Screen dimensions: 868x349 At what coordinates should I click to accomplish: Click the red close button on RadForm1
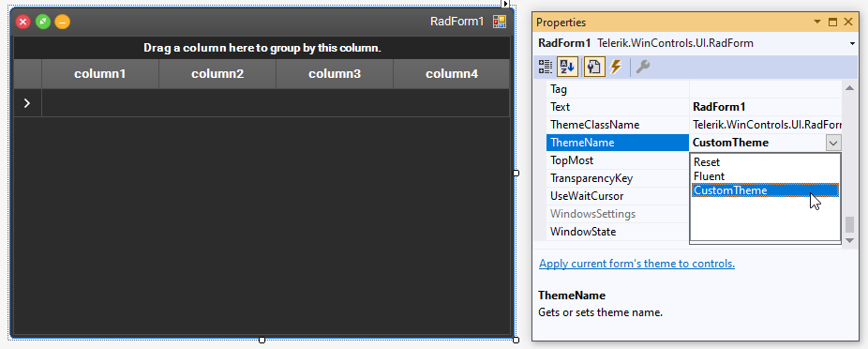click(23, 23)
